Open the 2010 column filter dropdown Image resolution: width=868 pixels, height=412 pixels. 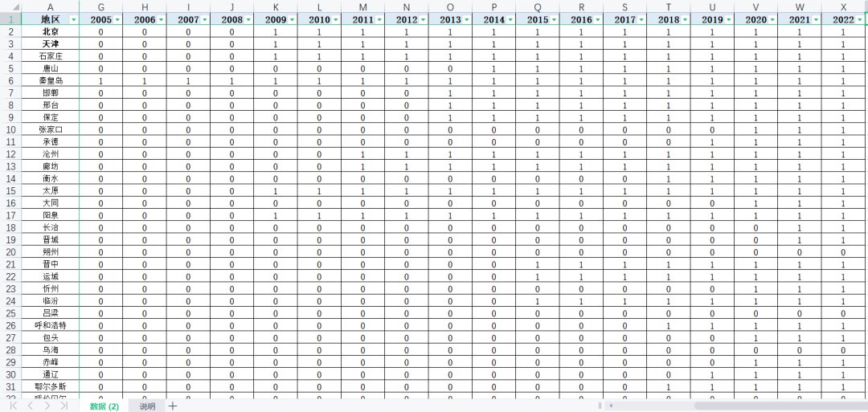(336, 20)
